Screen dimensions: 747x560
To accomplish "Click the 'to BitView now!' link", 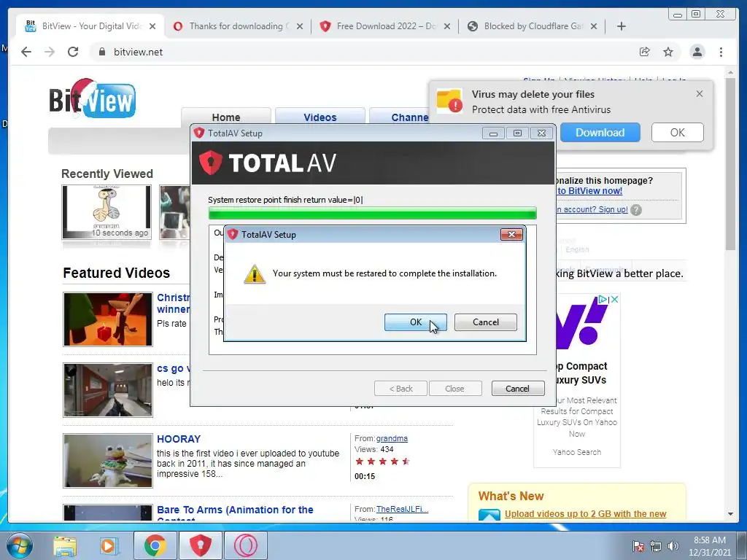I will 589,191.
